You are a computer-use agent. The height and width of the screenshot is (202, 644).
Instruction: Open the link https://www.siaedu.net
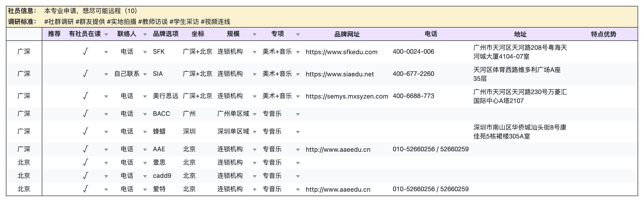(x=340, y=74)
